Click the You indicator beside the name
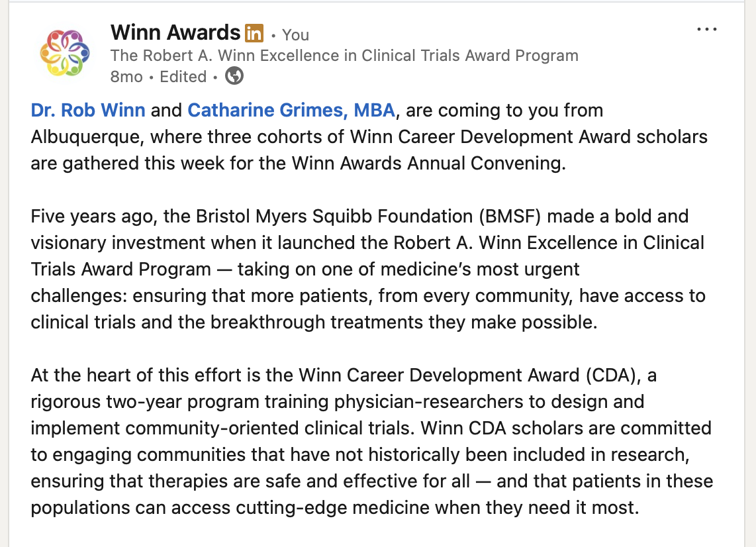The image size is (756, 547). (x=295, y=34)
